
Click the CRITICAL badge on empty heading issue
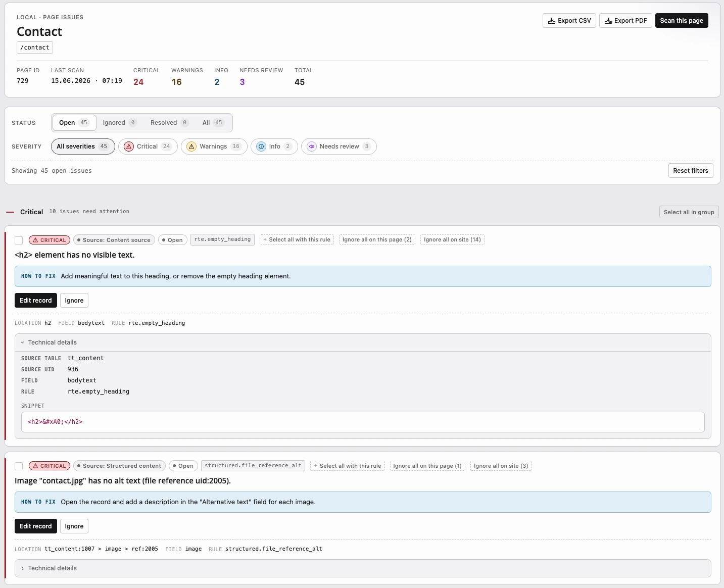[50, 240]
